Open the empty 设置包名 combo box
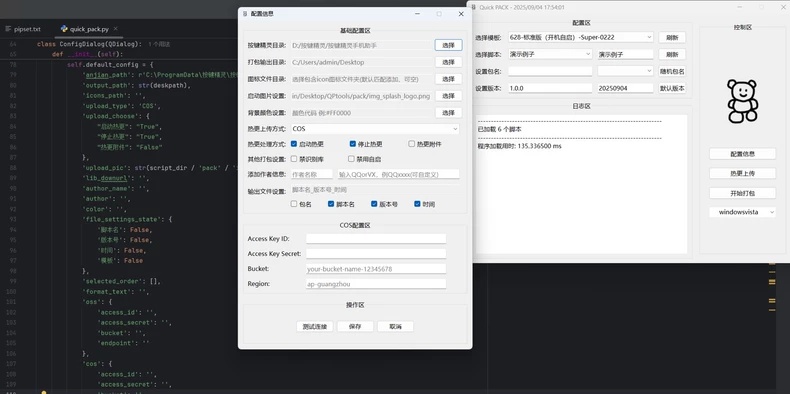Screen dimensions: 790x394 click(625, 71)
